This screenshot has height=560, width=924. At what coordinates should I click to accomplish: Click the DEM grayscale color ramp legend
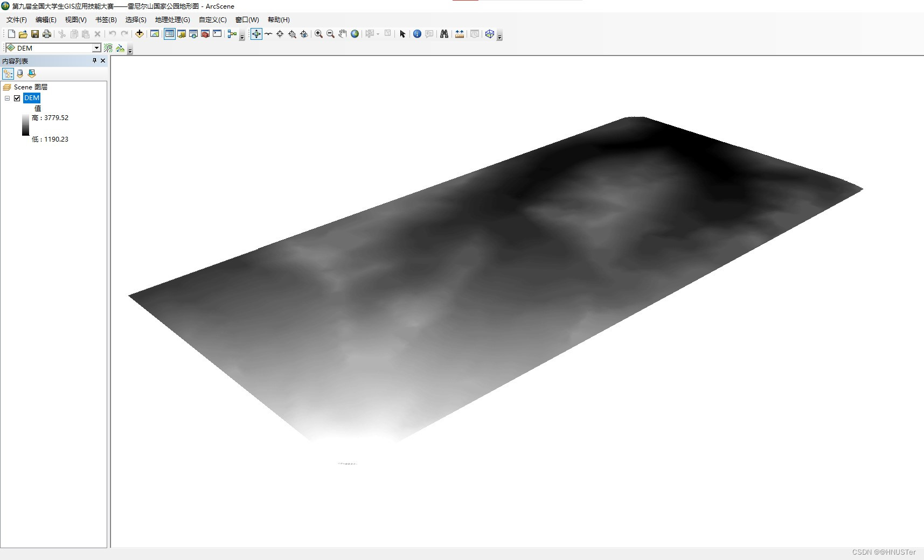(x=25, y=125)
